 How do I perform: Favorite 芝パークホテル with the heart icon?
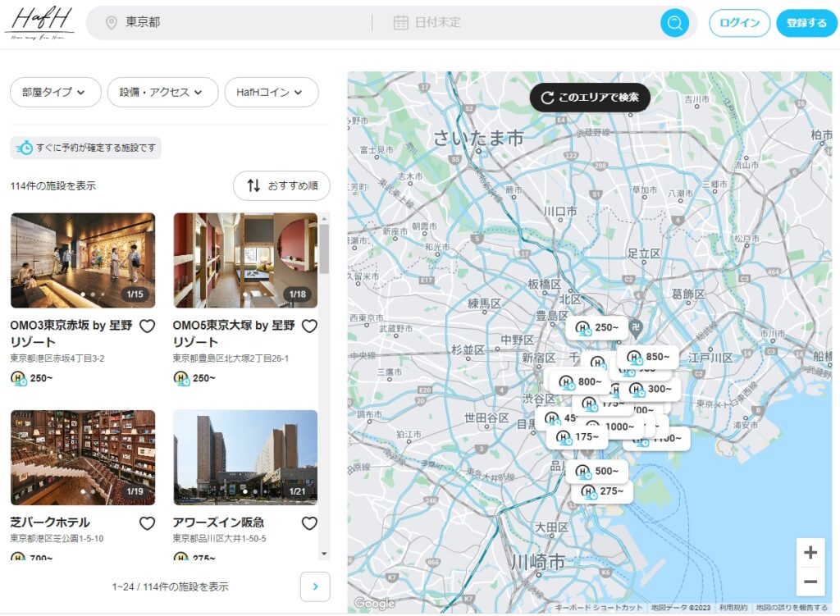click(148, 522)
